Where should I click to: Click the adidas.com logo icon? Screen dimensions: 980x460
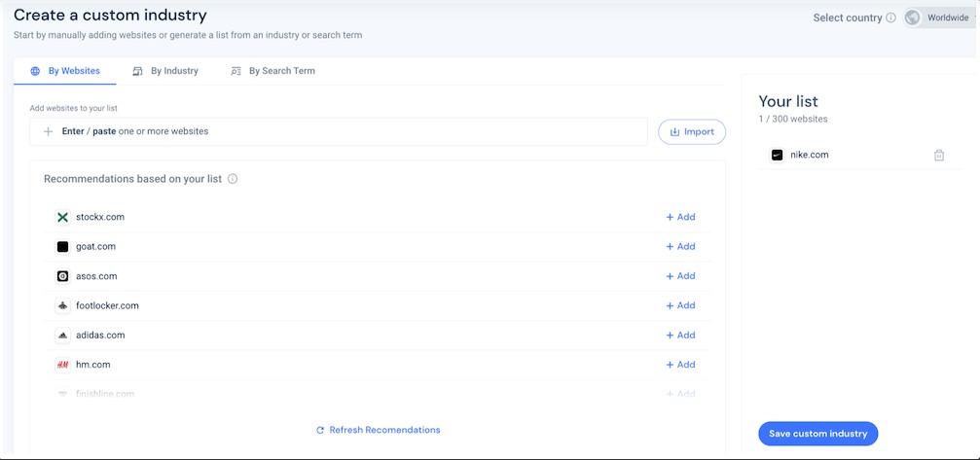pyautogui.click(x=62, y=336)
